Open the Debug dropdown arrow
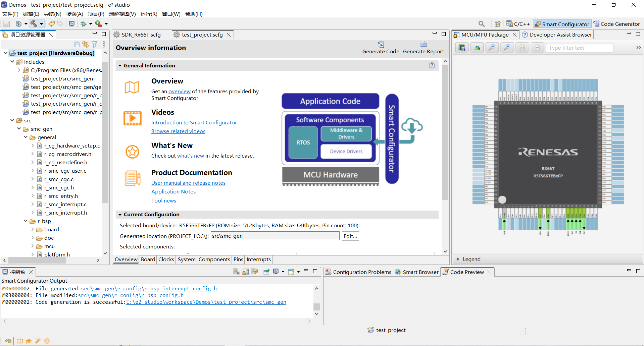This screenshot has width=644, height=346. click(x=91, y=24)
